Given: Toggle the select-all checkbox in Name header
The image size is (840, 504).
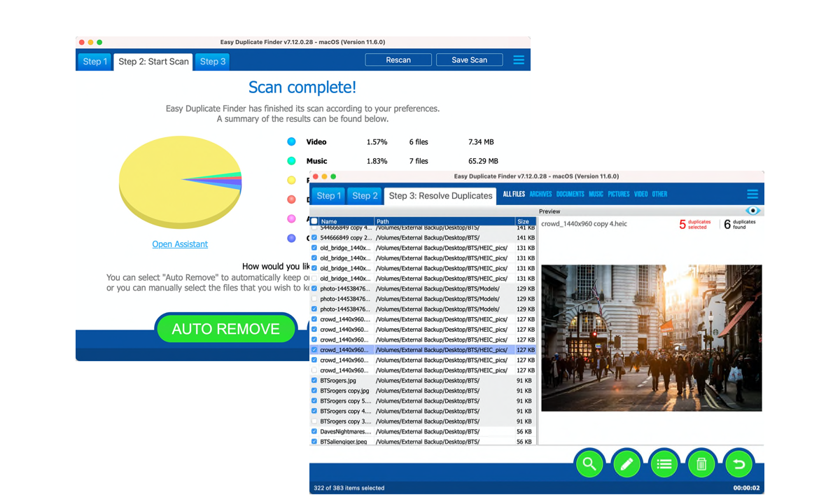Looking at the screenshot, I should click(x=314, y=221).
